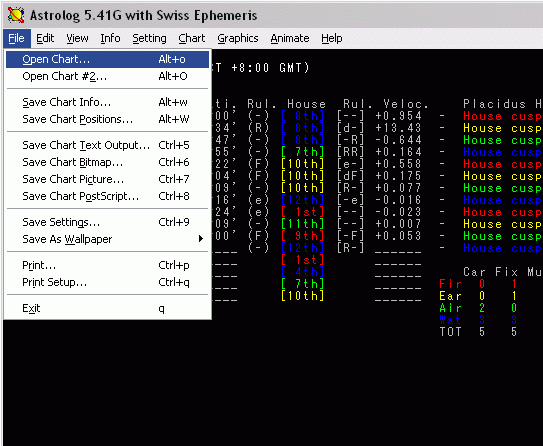Open the Edit menu
This screenshot has height=446, width=543.
45,38
